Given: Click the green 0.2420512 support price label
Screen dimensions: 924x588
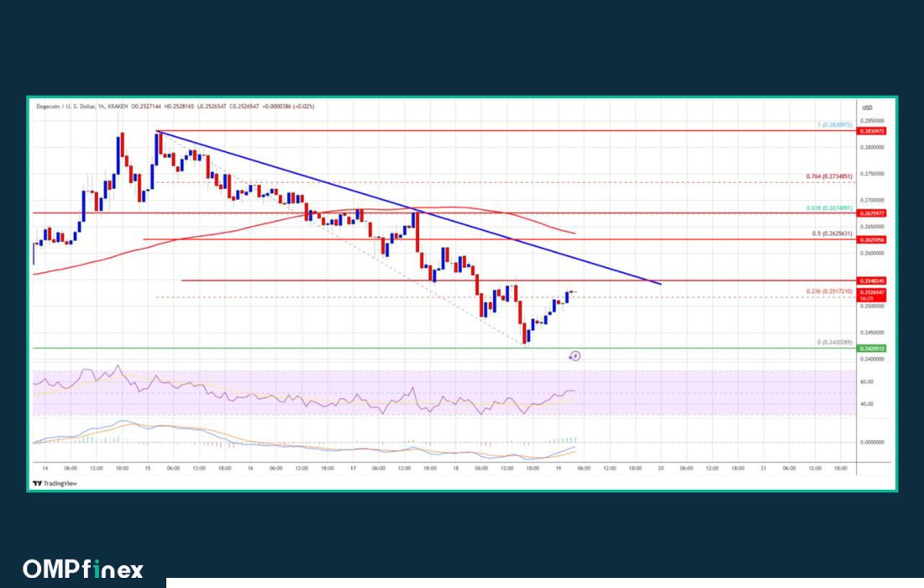Looking at the screenshot, I should [871, 349].
